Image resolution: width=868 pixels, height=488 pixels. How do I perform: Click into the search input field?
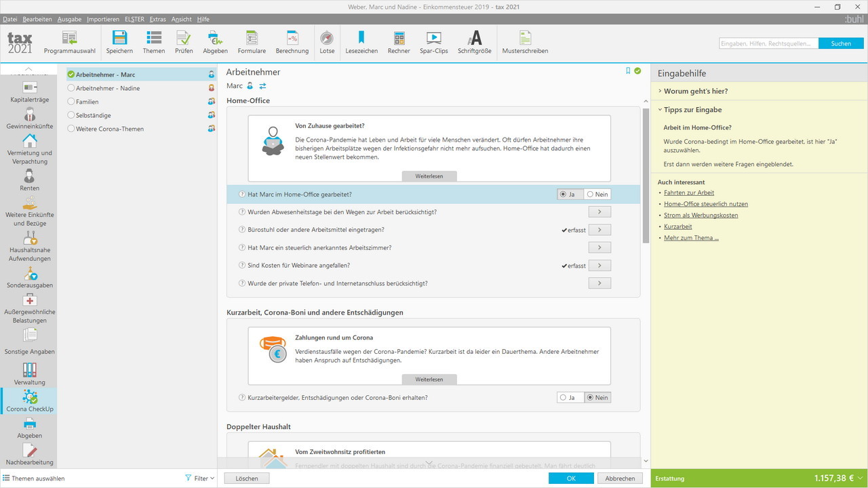(x=769, y=43)
